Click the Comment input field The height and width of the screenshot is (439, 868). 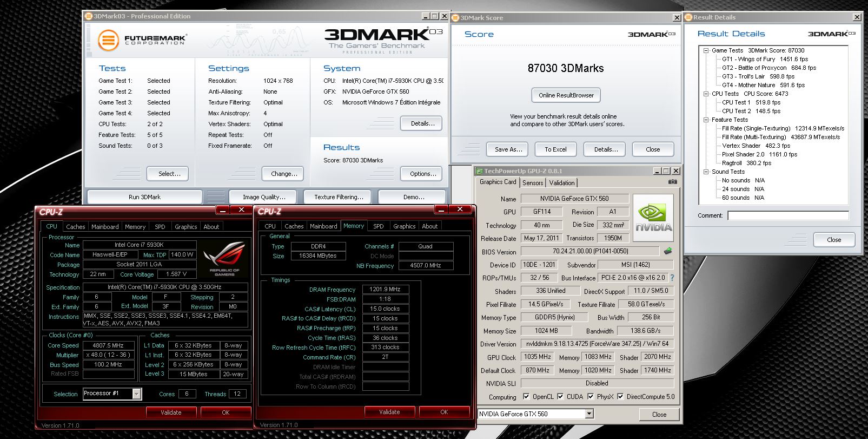[x=789, y=215]
